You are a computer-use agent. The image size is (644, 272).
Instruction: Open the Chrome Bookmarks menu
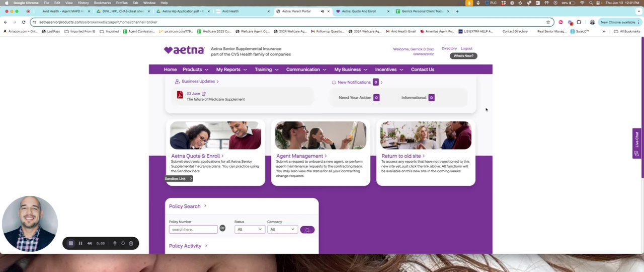pos(102,3)
